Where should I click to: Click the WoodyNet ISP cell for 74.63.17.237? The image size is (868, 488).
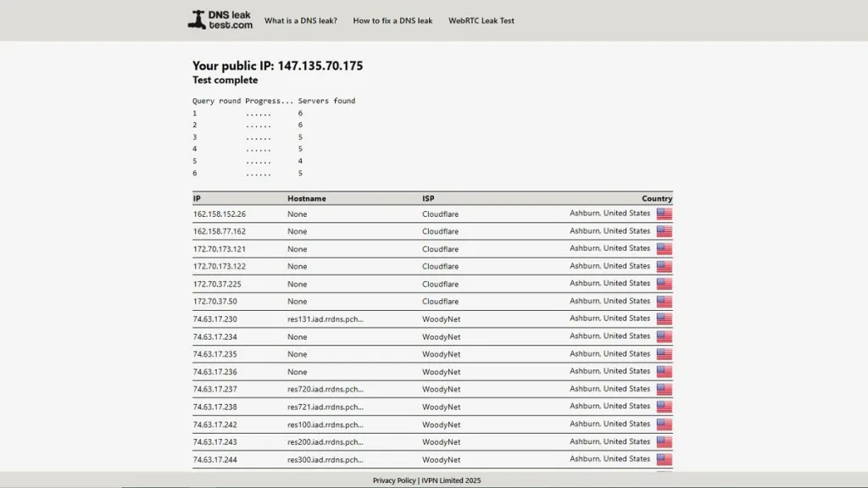(x=441, y=390)
